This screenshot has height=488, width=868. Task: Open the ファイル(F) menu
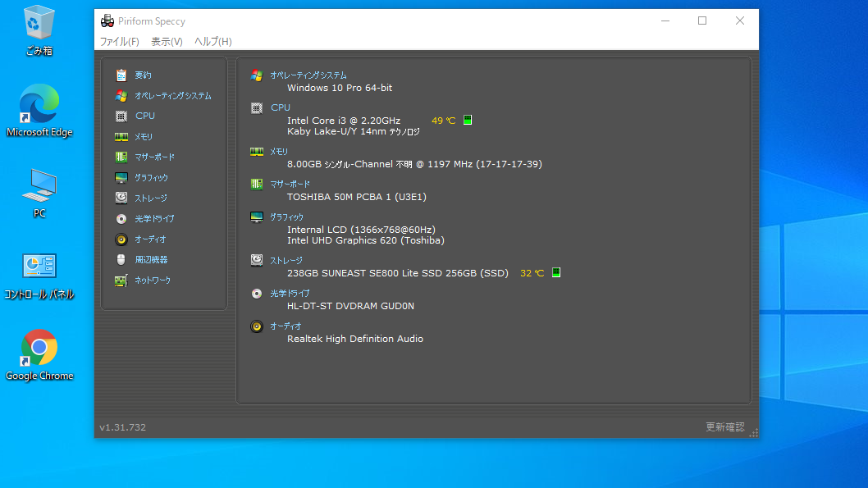point(119,42)
